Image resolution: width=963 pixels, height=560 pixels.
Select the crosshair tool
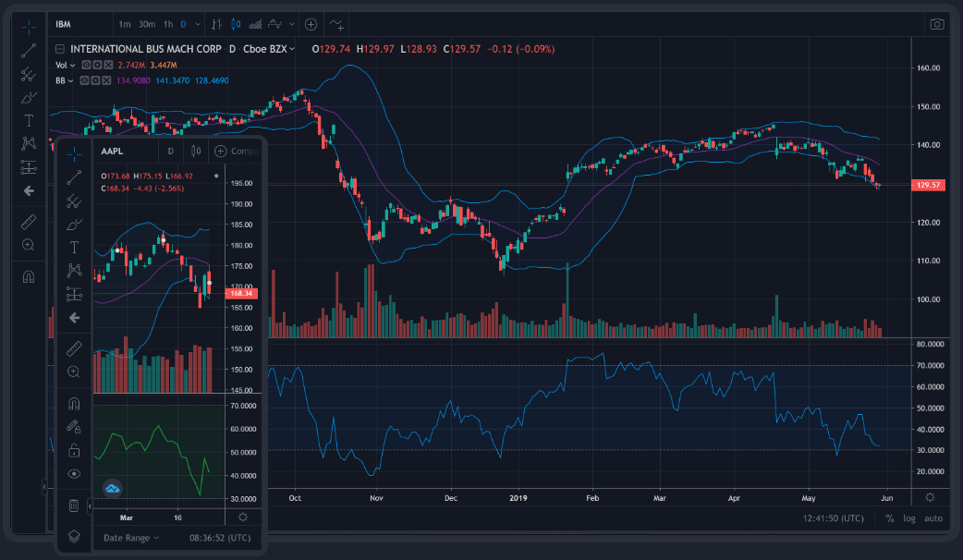click(28, 28)
